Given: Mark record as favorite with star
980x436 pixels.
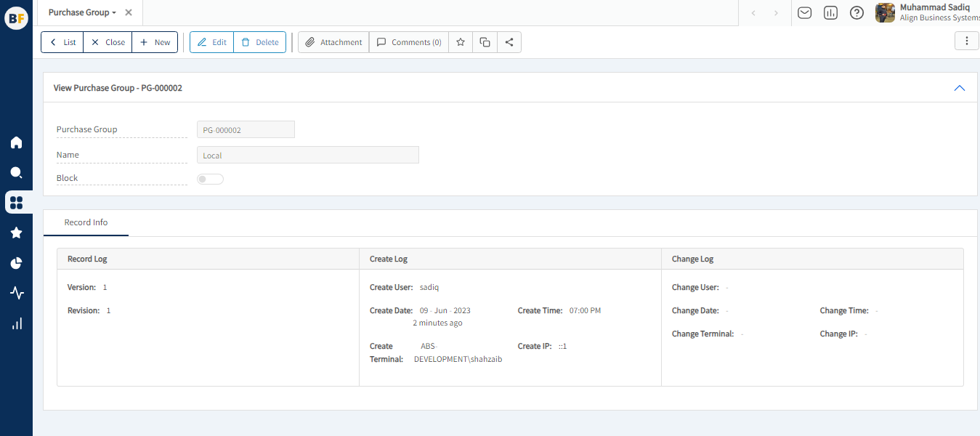Looking at the screenshot, I should [461, 42].
